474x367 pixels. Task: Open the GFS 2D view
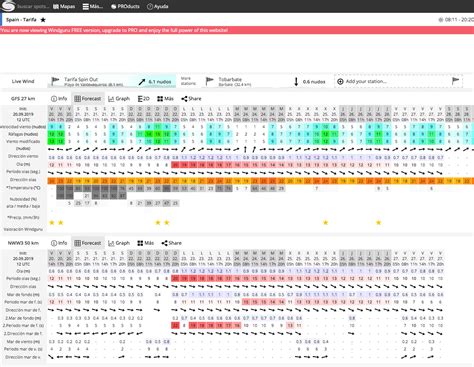(144, 99)
